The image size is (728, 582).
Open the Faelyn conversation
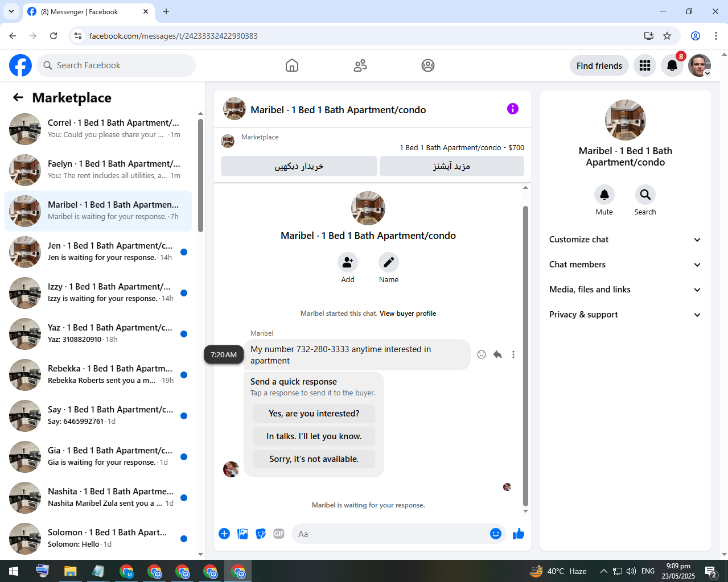click(98, 170)
